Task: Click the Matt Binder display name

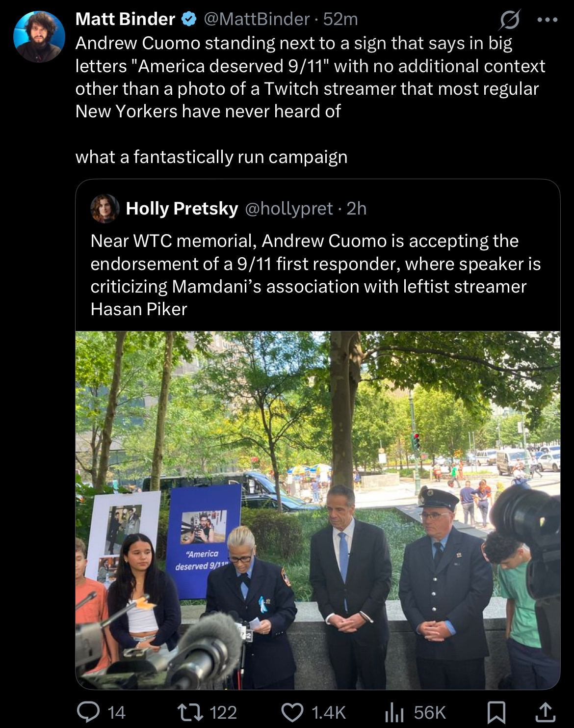Action: coord(125,19)
